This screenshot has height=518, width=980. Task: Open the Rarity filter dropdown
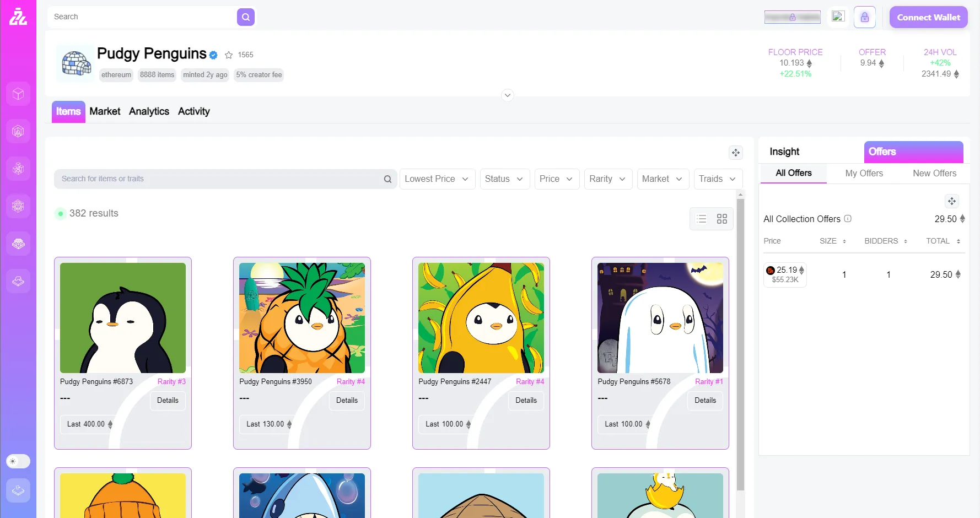click(609, 179)
